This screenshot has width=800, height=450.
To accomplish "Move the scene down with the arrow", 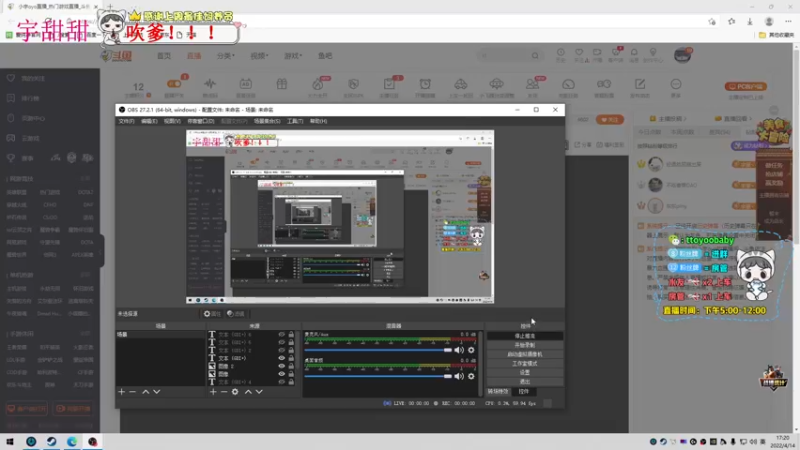I will pos(157,392).
